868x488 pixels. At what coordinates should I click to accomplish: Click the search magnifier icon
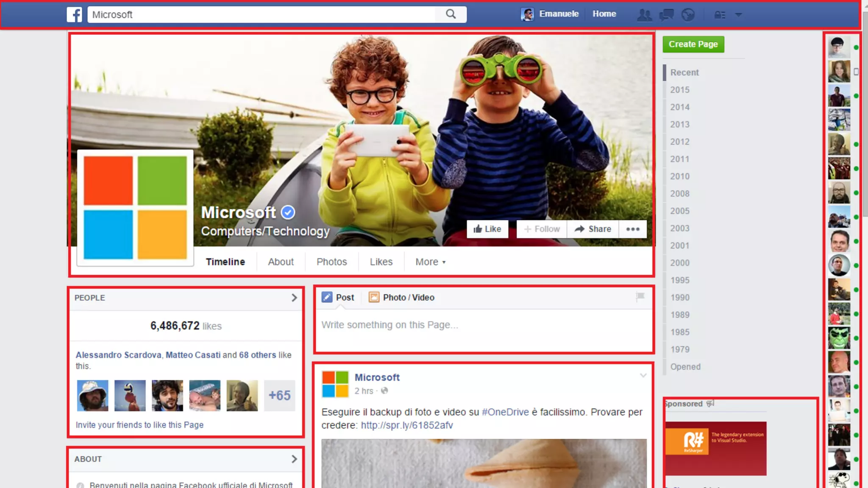451,14
